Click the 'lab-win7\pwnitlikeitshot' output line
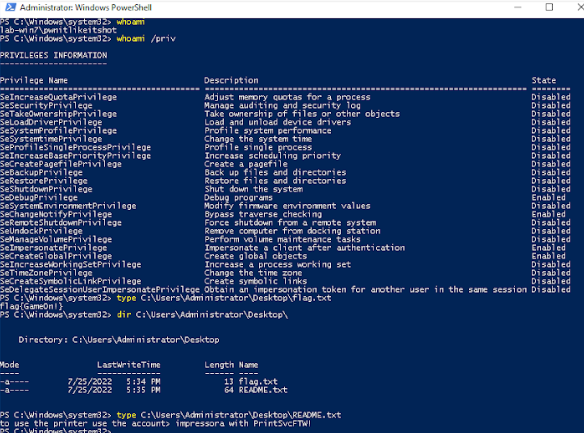 (x=58, y=30)
